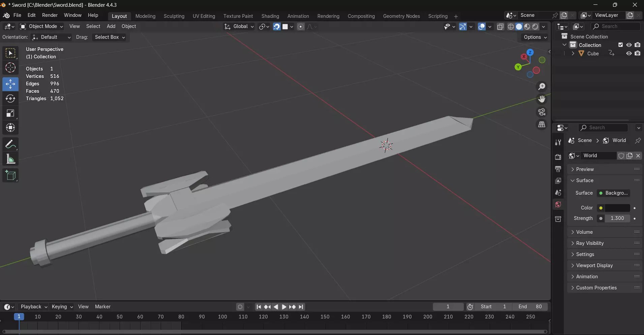Expand the Viewport Display panel
Viewport: 644px width, 335px height.
pos(605,266)
